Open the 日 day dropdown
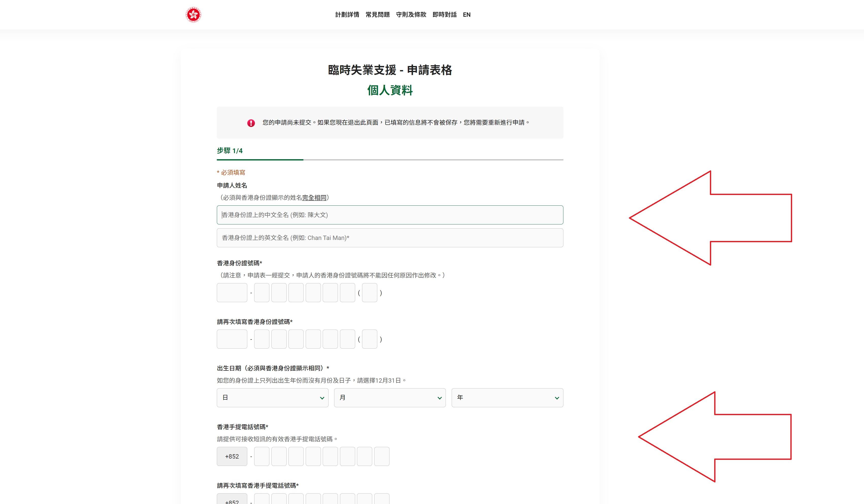864x504 pixels. (272, 398)
